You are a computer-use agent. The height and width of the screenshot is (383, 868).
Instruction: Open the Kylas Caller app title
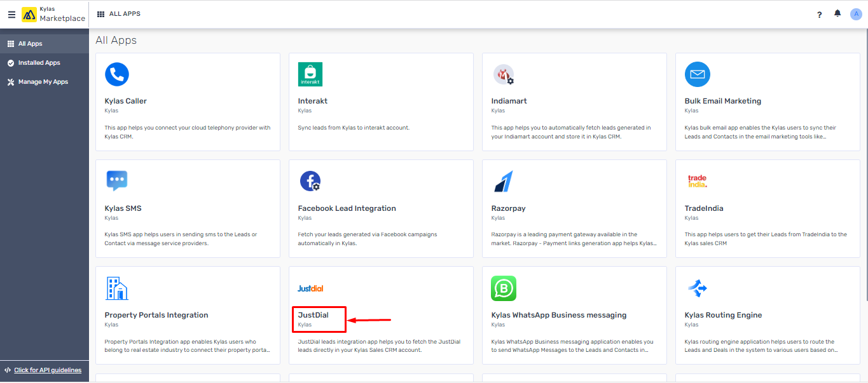126,101
